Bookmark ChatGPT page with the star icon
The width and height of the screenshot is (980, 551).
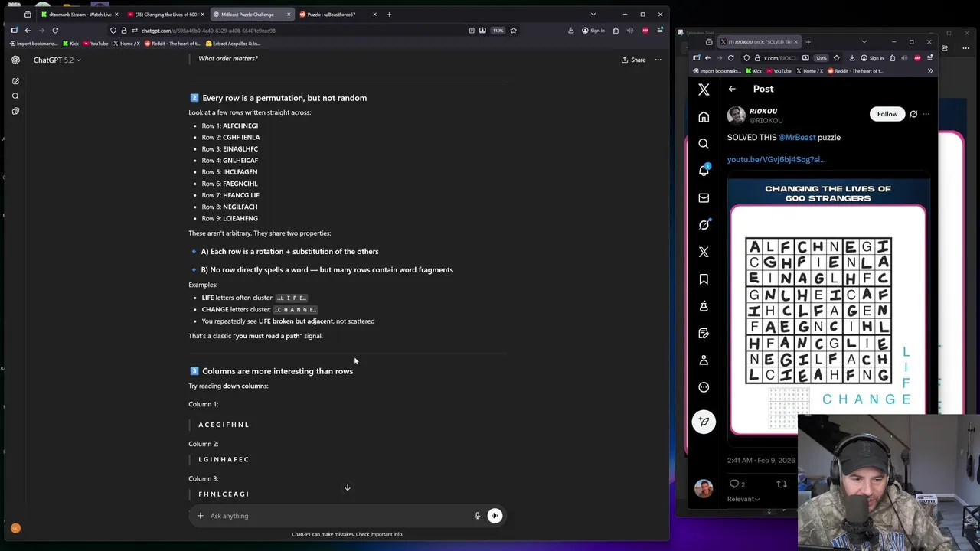(x=513, y=31)
